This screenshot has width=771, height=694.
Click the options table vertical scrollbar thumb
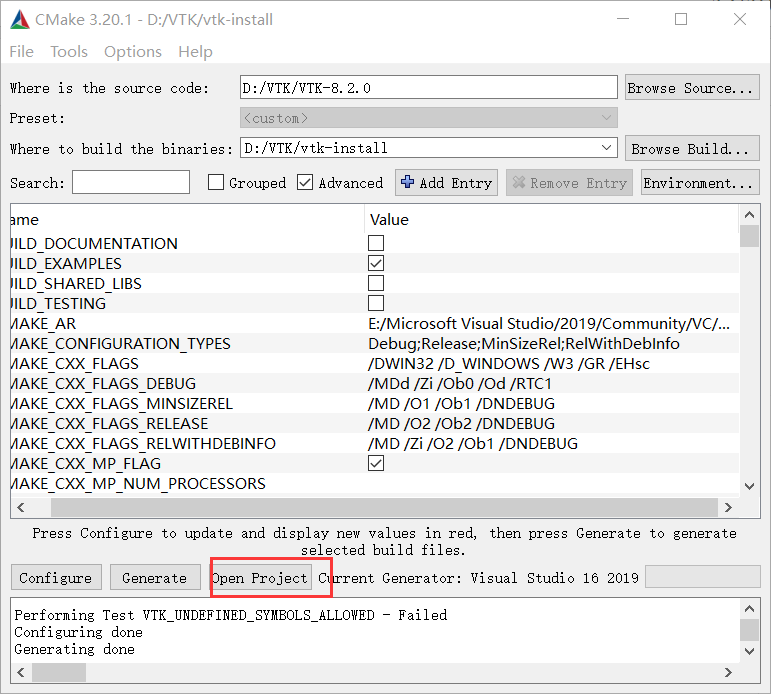[x=749, y=236]
